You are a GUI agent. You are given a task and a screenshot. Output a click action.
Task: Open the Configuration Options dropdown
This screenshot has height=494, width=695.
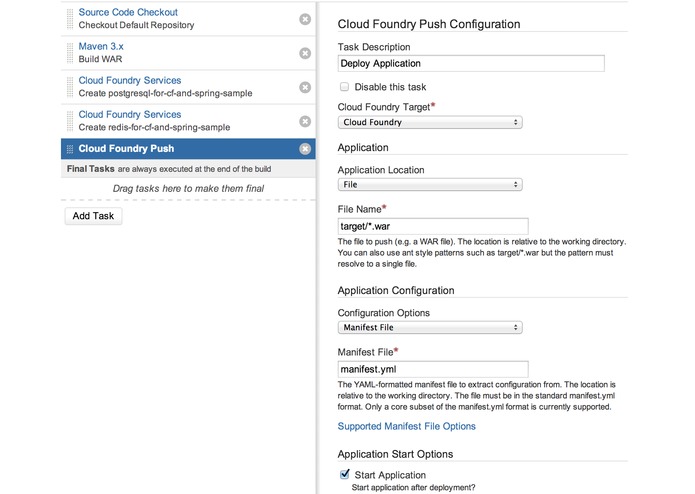pos(430,327)
